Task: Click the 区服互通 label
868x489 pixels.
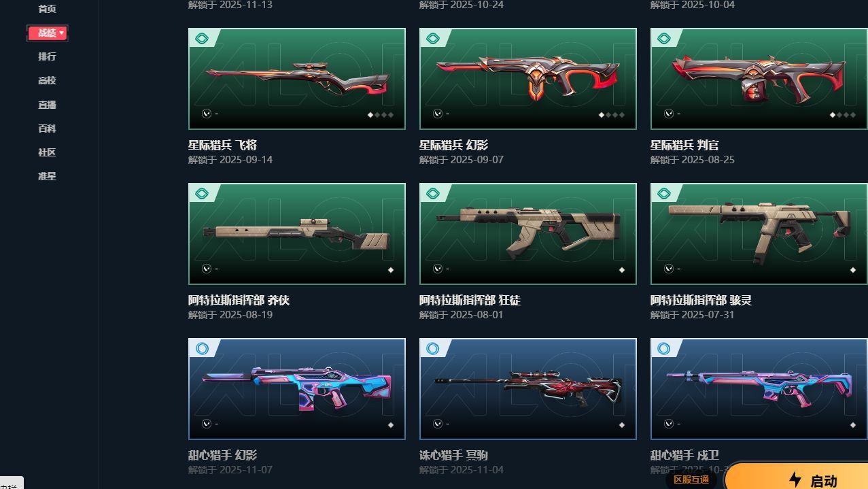Action: (691, 480)
